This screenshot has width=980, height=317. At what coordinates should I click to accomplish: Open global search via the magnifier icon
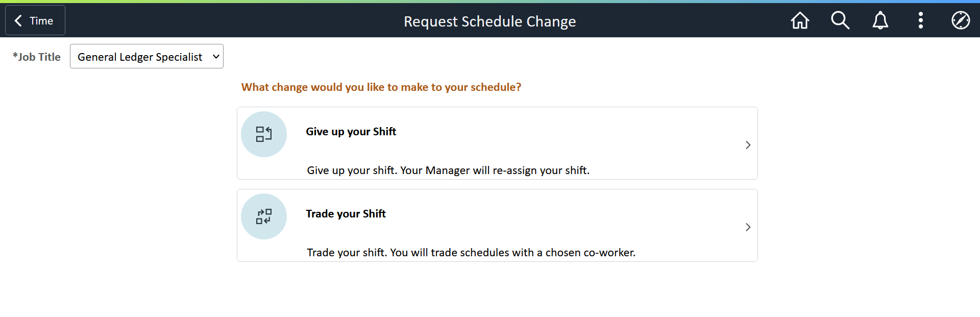(840, 20)
